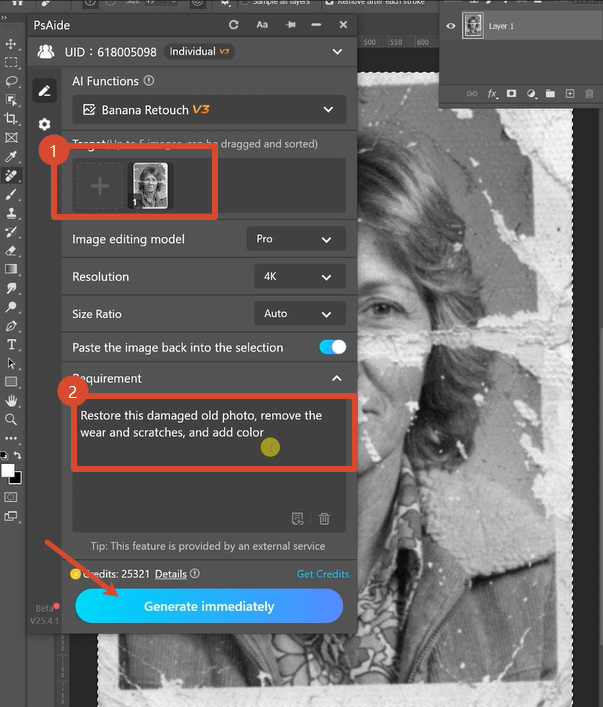The image size is (603, 707).
Task: Add a layer style fx
Action: [x=492, y=94]
